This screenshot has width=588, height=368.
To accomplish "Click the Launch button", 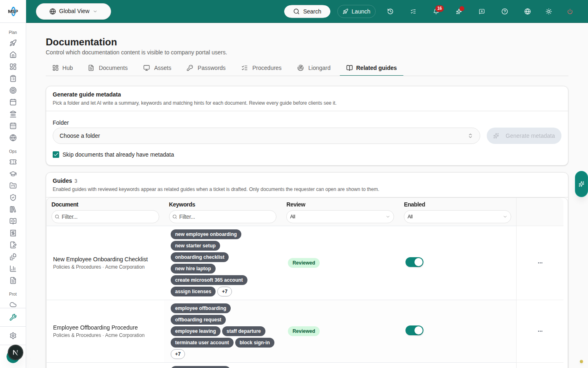I will tap(356, 11).
